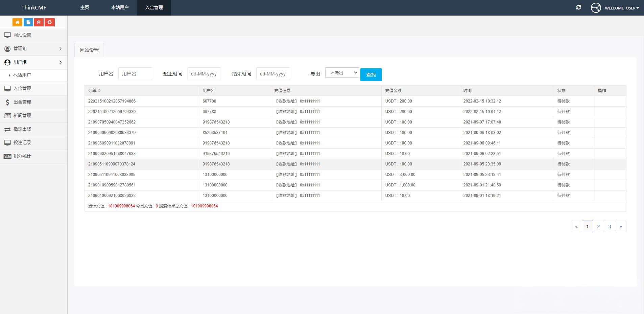Click the previous page « button

coord(576,226)
